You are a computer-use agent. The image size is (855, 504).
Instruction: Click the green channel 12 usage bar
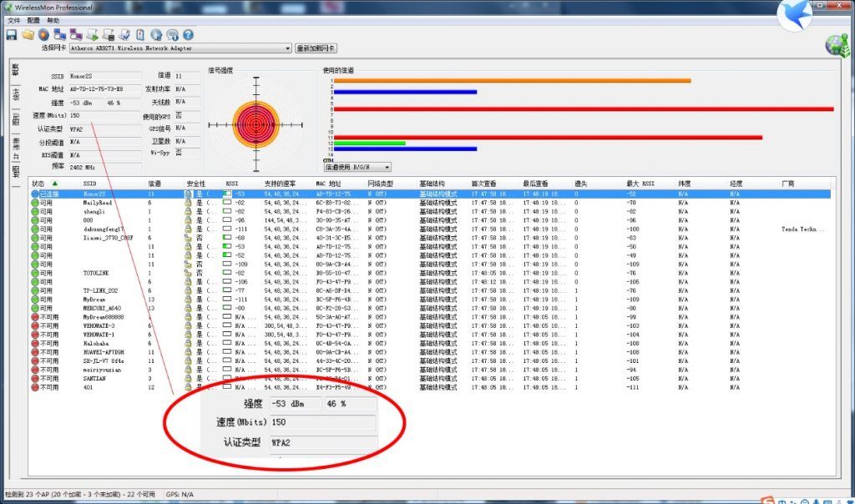click(x=370, y=143)
